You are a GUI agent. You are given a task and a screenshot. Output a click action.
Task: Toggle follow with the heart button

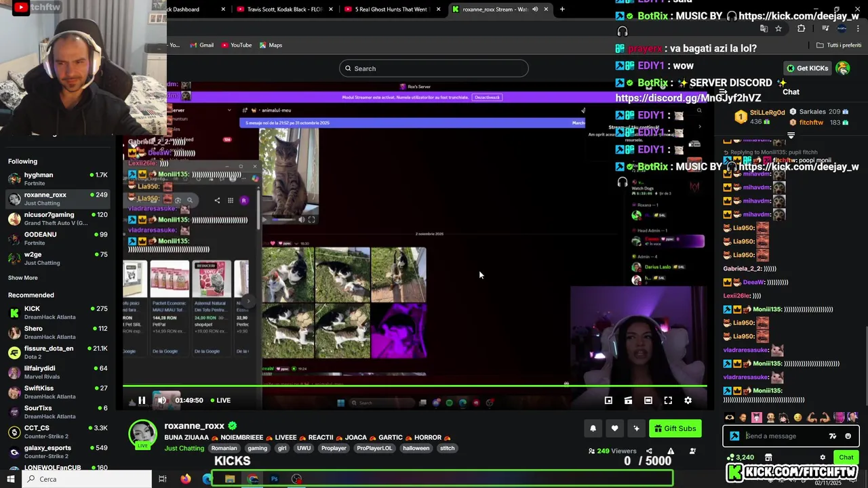tap(614, 428)
